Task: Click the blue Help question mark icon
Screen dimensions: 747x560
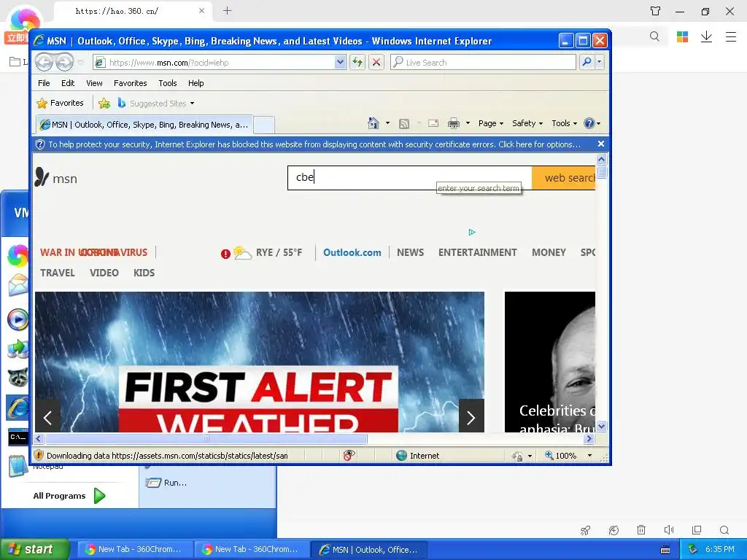Action: (589, 123)
